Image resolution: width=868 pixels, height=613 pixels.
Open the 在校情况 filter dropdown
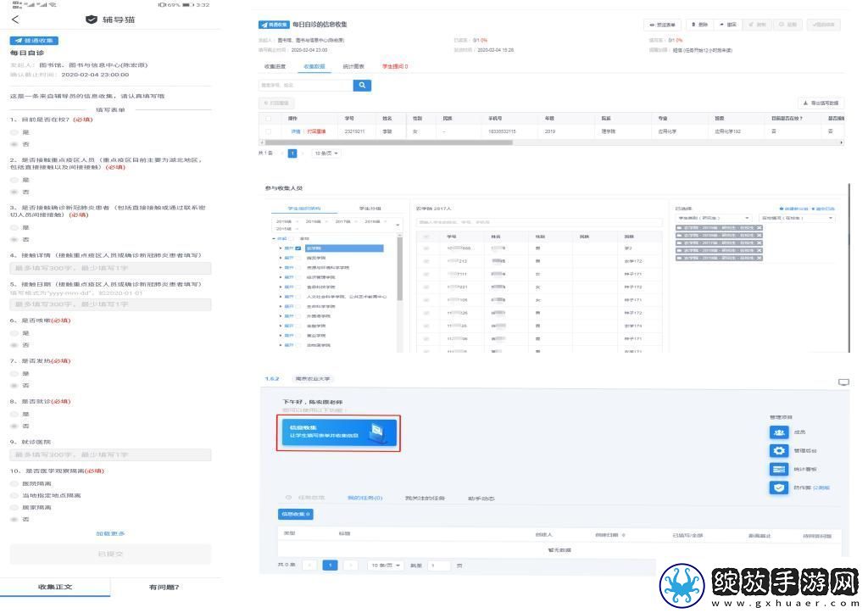[797, 218]
